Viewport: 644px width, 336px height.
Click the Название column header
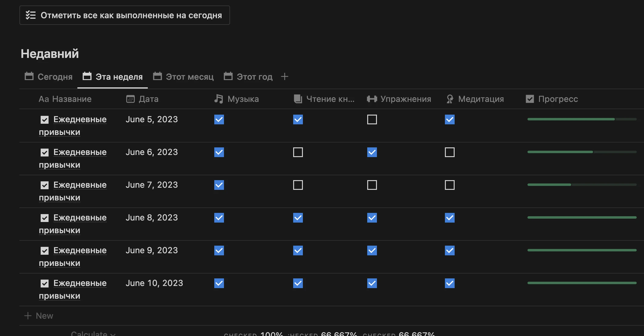point(65,99)
